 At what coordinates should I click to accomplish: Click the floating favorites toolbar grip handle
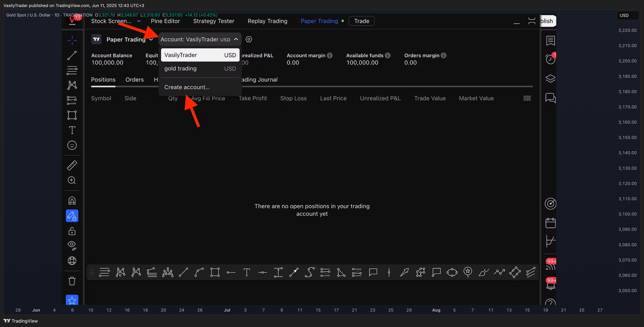(91, 272)
